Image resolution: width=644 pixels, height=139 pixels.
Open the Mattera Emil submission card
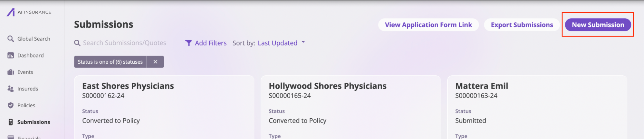tap(537, 107)
